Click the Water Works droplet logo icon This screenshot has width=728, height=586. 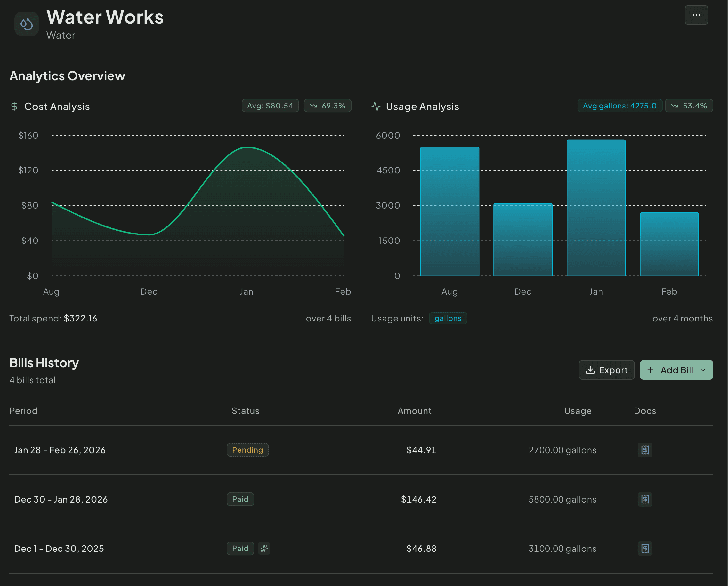[26, 24]
